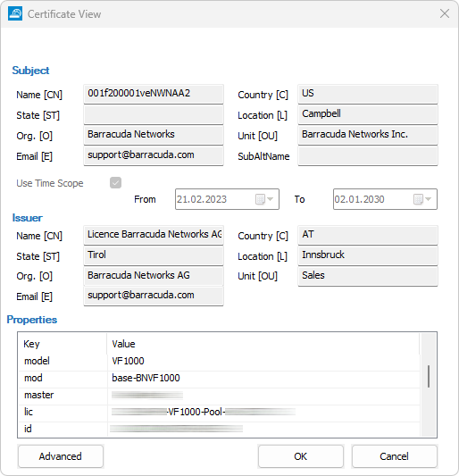Screen dimensions: 459x476
Task: Click the Issuer Location field showing Innsbruck
Action: (368, 255)
